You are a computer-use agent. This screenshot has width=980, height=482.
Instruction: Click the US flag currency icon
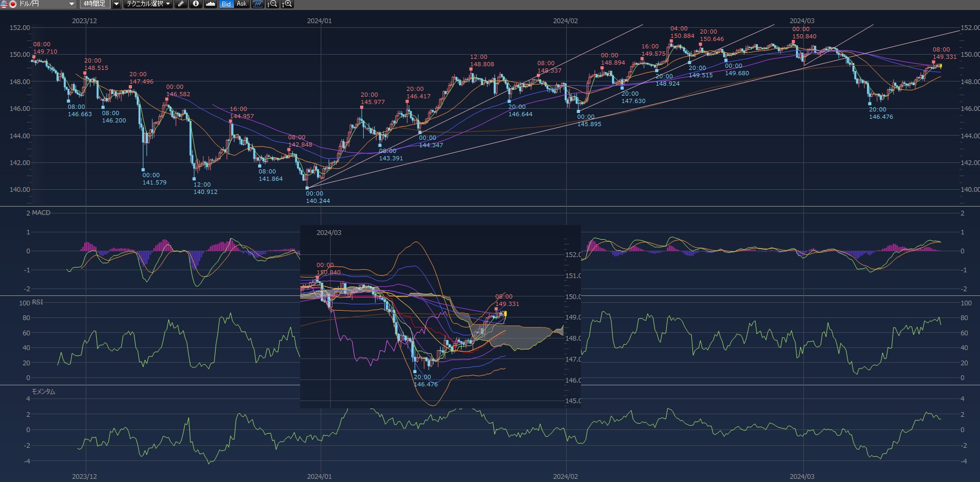[x=4, y=4]
